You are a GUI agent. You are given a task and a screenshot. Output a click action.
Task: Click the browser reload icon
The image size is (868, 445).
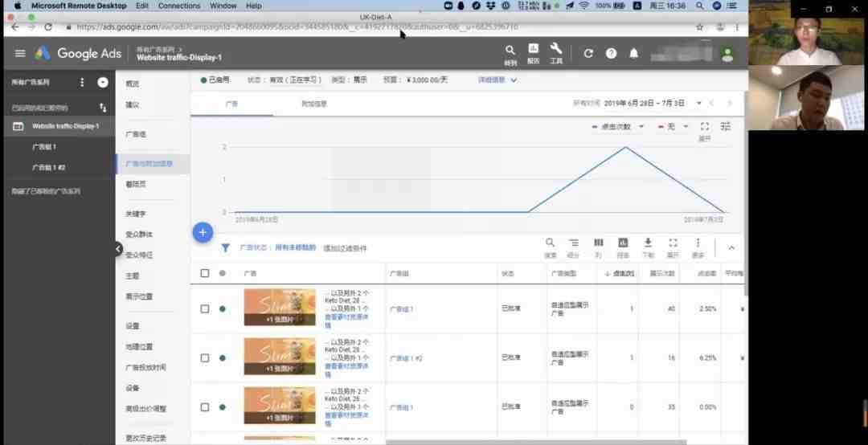(x=48, y=27)
